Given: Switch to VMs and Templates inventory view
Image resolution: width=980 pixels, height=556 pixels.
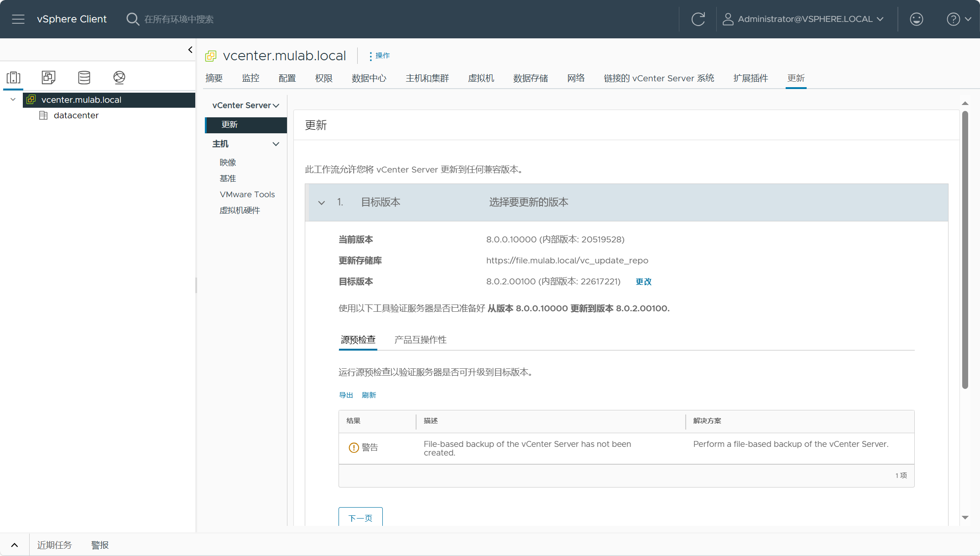Looking at the screenshot, I should (48, 77).
